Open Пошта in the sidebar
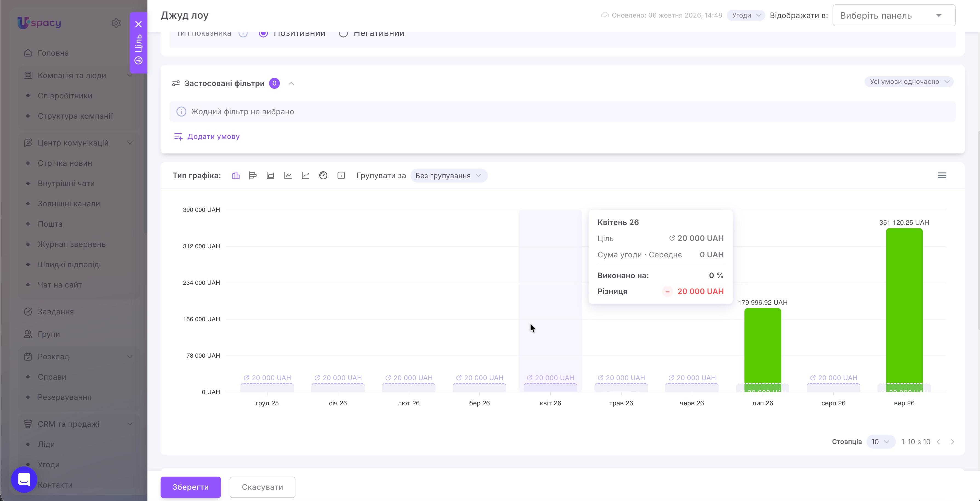980x501 pixels. point(50,224)
